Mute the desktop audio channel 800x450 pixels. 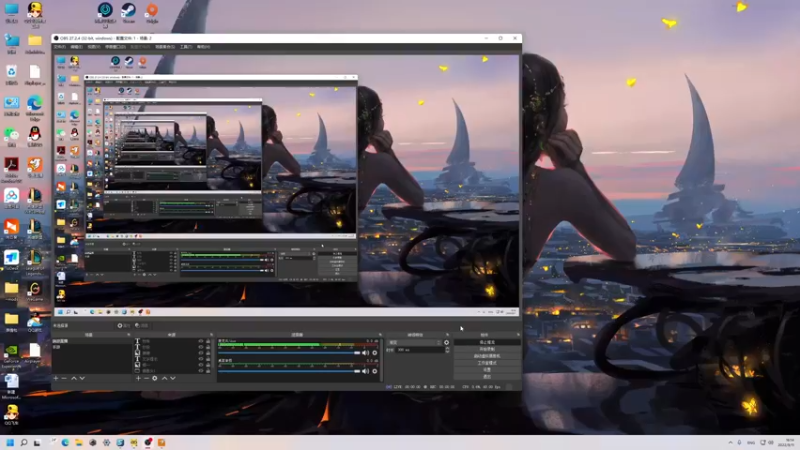click(365, 371)
